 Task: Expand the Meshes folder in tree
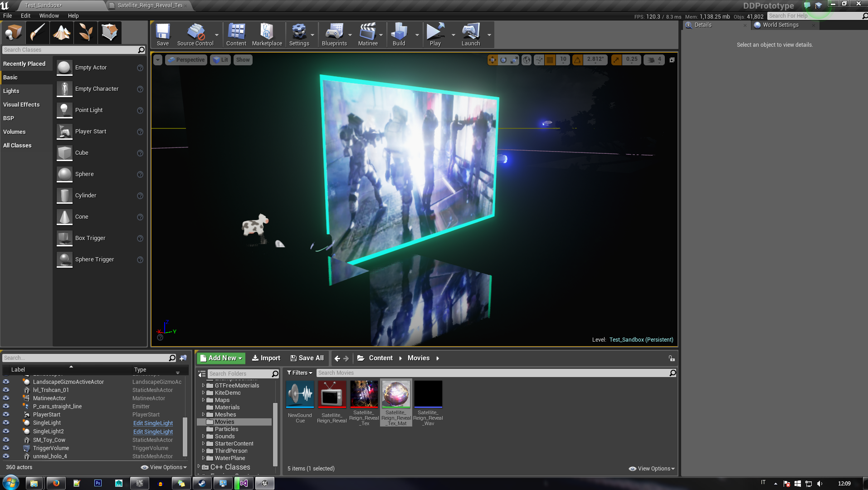tap(203, 415)
